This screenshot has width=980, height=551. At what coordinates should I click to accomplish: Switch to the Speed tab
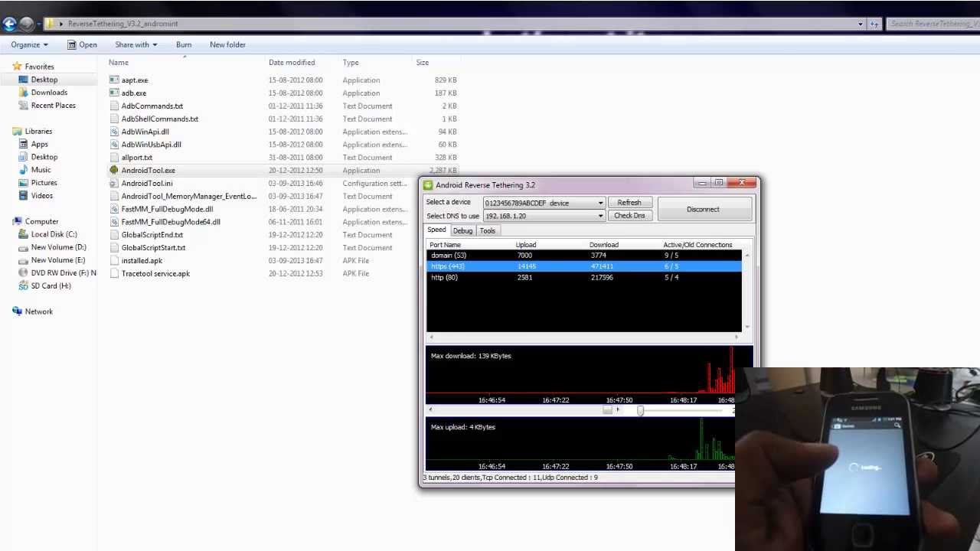(x=436, y=230)
